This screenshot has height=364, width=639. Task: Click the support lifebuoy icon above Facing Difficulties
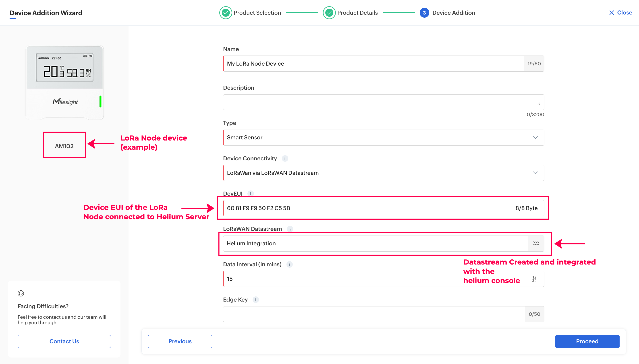21,293
